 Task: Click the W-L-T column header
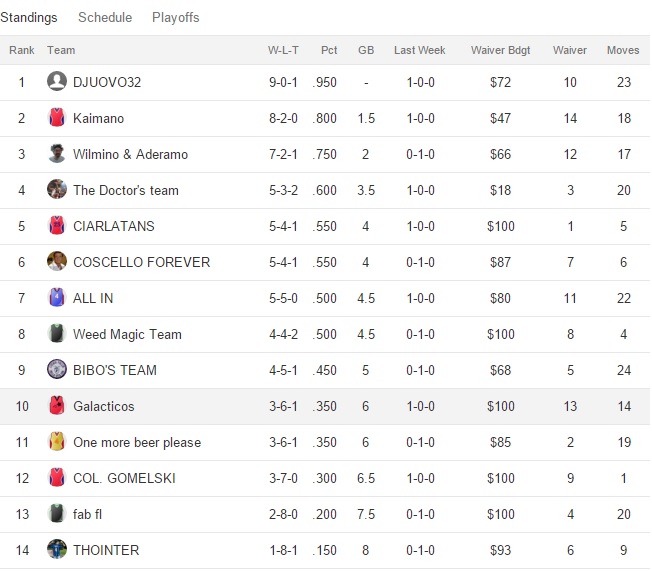283,50
